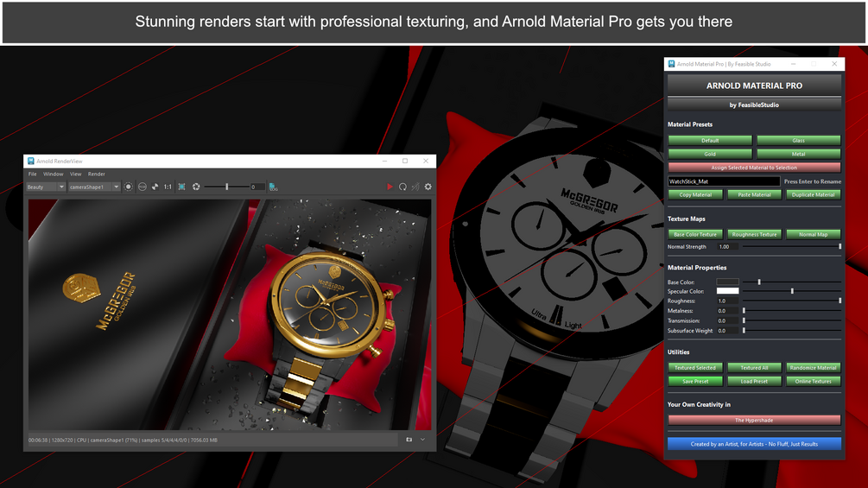Click the Base Color Texture button
The image size is (868, 488).
[x=695, y=235]
